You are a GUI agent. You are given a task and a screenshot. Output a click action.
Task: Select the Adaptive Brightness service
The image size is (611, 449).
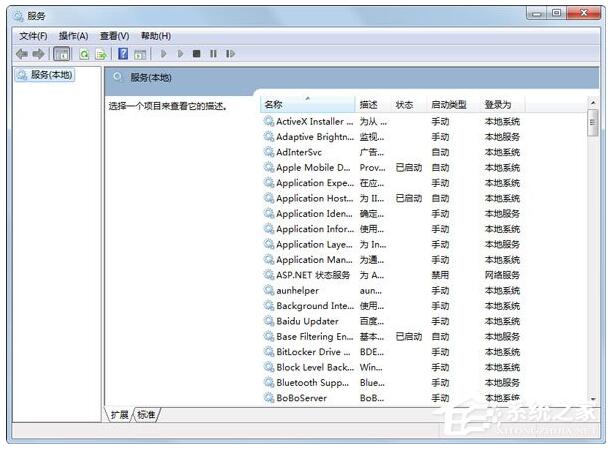pyautogui.click(x=392, y=137)
